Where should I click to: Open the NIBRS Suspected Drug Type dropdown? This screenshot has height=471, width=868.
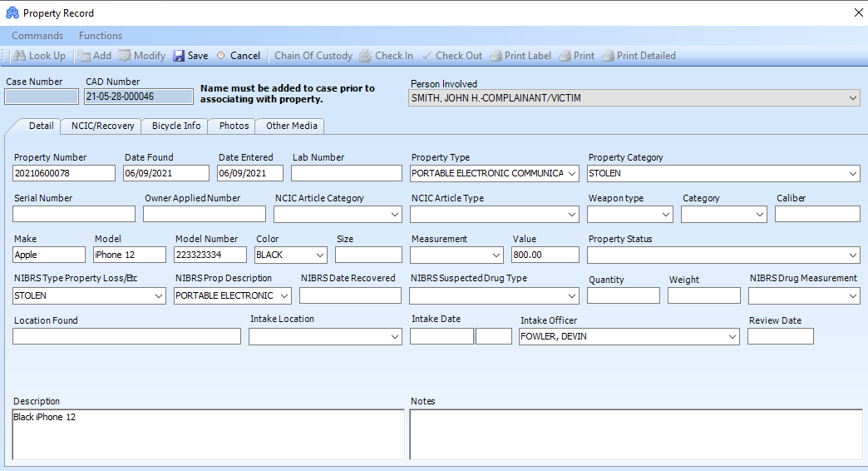click(572, 296)
